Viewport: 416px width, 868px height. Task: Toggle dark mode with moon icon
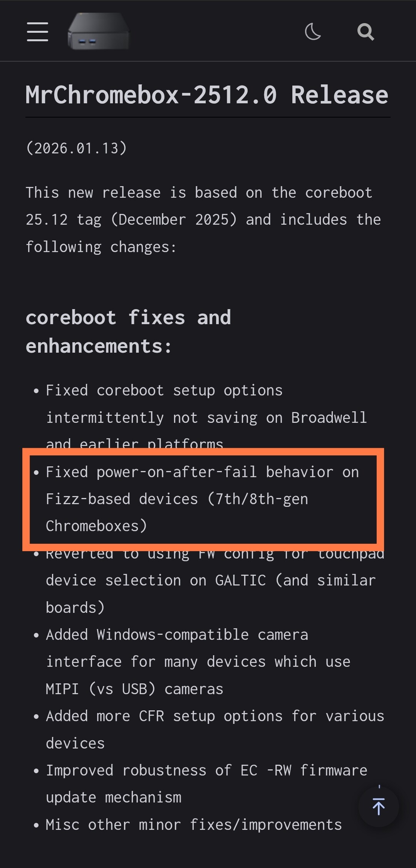[313, 32]
